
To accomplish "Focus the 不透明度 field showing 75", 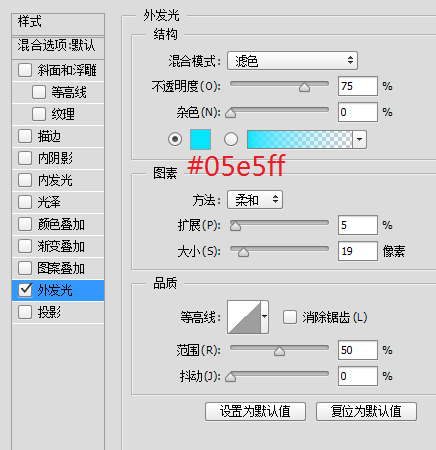I will point(358,86).
